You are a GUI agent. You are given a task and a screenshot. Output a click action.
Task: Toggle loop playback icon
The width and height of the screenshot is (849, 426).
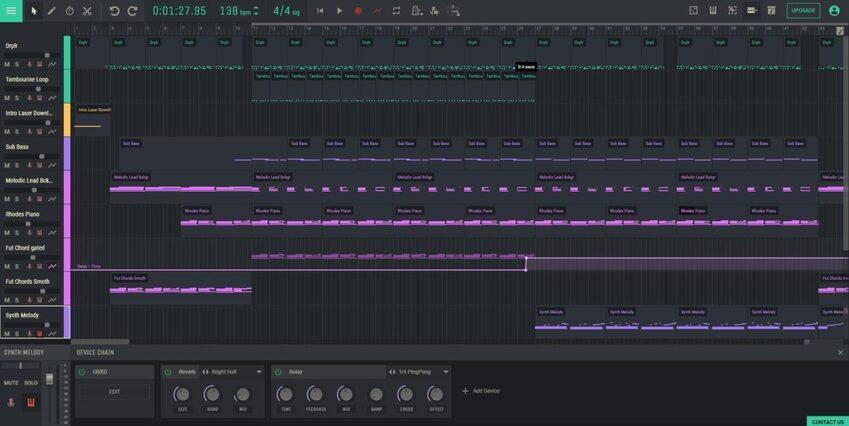396,10
